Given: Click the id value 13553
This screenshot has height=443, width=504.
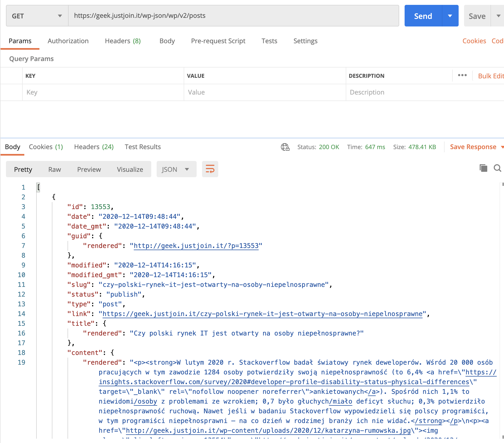Looking at the screenshot, I should [x=100, y=207].
